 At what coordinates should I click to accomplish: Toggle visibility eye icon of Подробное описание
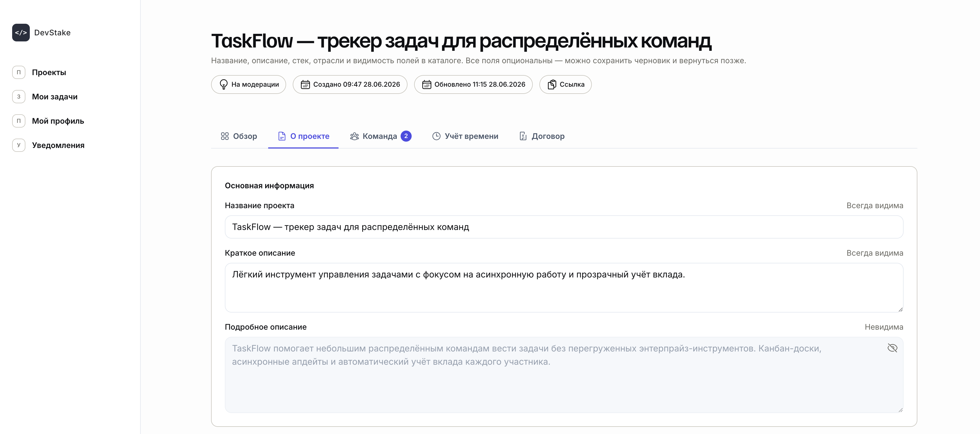(x=892, y=348)
